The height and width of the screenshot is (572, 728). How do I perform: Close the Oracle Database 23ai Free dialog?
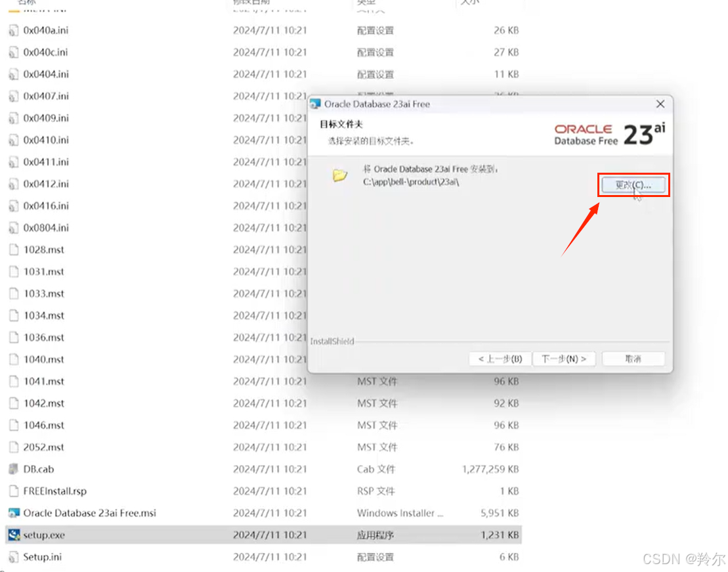pos(660,104)
